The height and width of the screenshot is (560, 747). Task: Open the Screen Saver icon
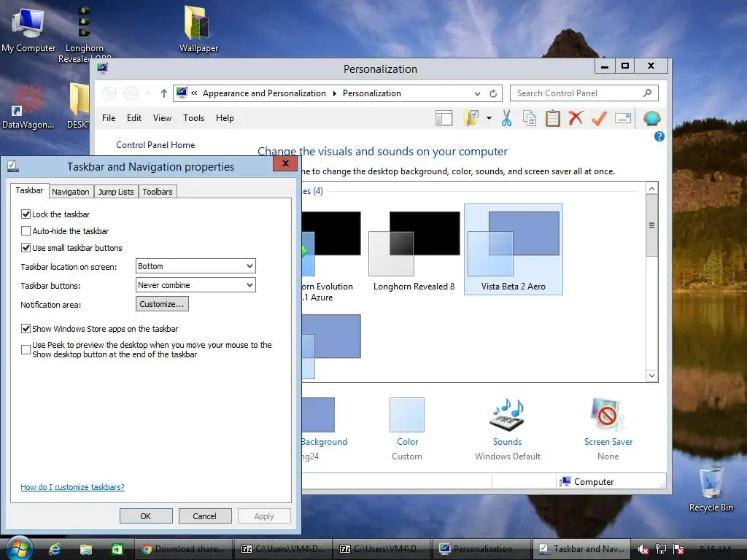coord(608,414)
